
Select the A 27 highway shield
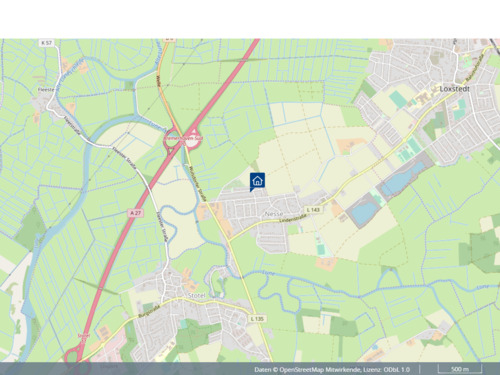coord(135,213)
